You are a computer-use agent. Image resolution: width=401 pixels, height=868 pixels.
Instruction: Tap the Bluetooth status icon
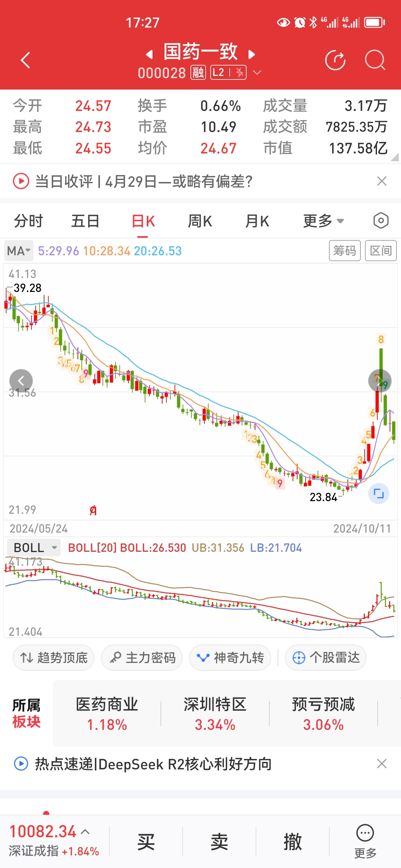coord(313,23)
